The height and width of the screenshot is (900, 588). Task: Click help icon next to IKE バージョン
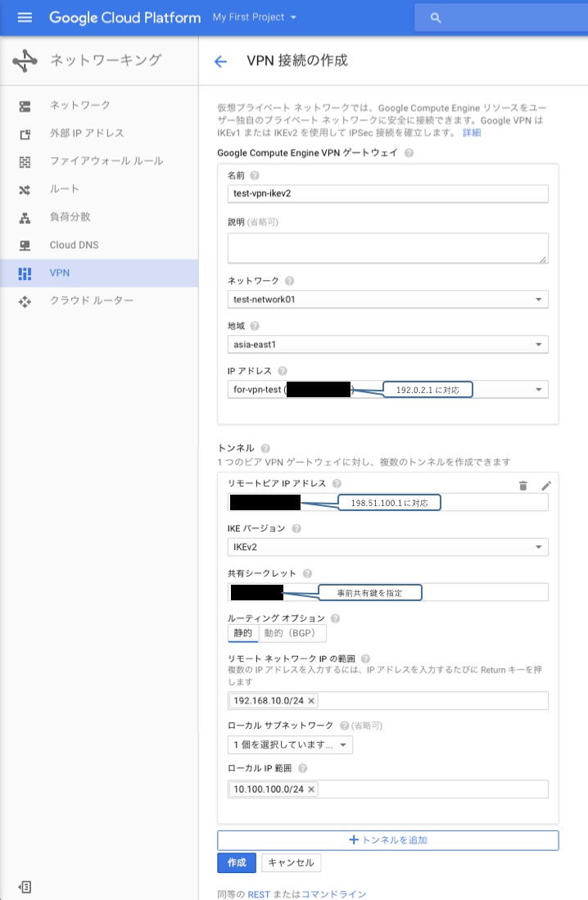296,529
